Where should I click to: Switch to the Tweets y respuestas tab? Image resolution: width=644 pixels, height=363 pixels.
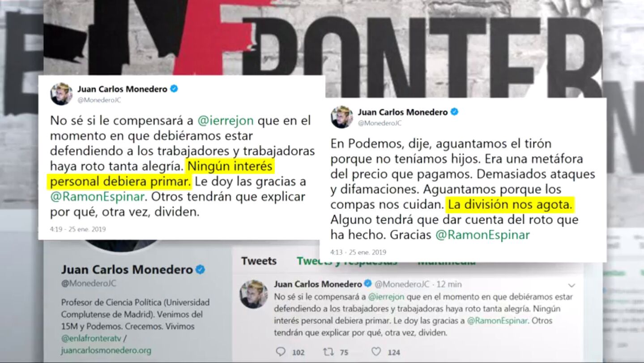tap(347, 261)
